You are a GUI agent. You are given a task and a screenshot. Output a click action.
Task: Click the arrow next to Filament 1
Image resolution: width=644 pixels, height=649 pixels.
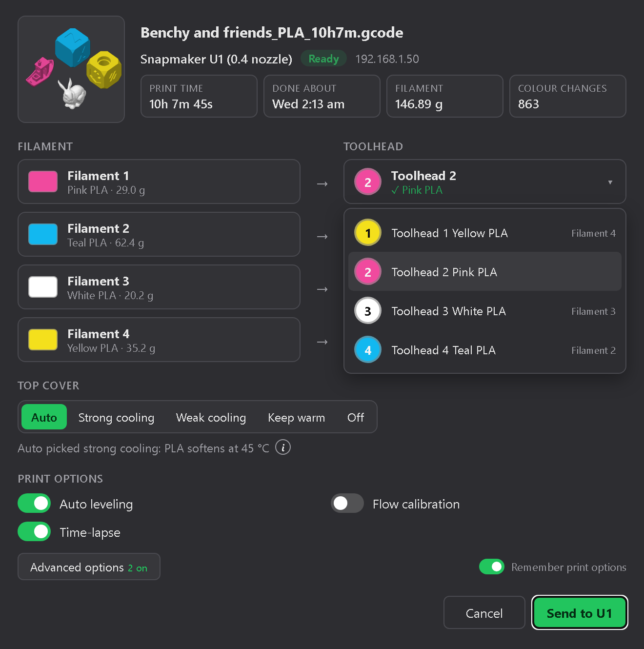(x=322, y=184)
